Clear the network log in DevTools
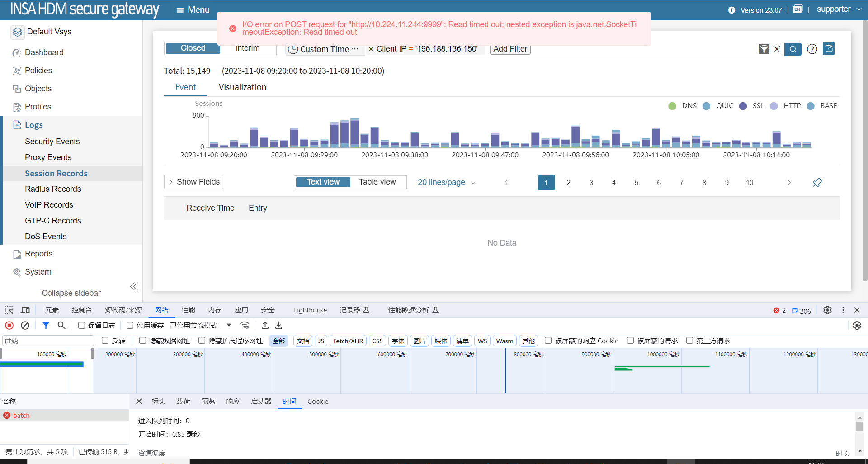 tap(25, 325)
